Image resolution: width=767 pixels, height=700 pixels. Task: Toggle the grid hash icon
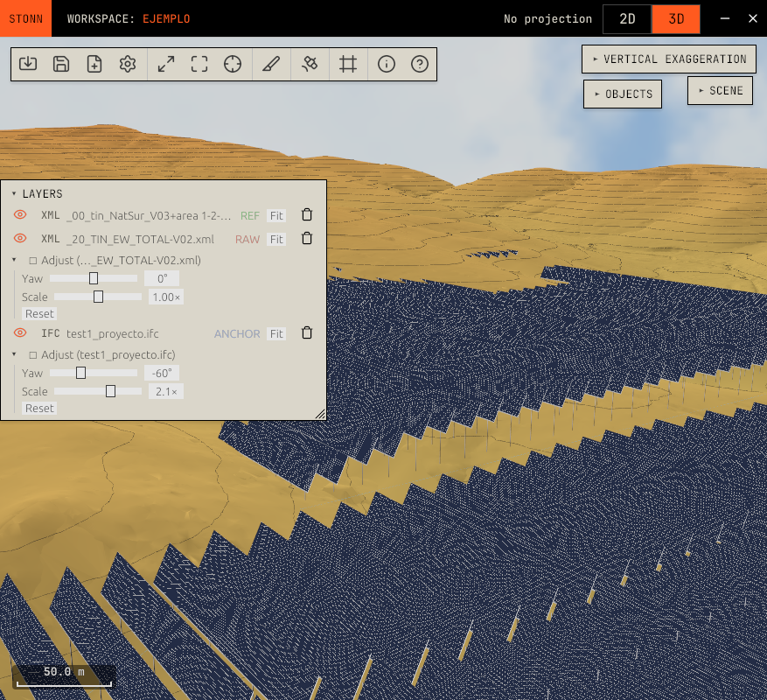(348, 64)
